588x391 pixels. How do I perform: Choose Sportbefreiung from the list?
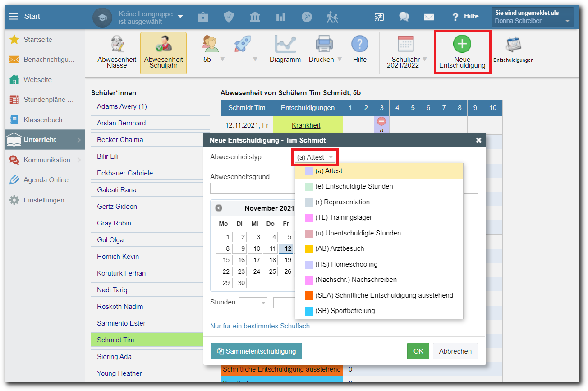pos(345,311)
